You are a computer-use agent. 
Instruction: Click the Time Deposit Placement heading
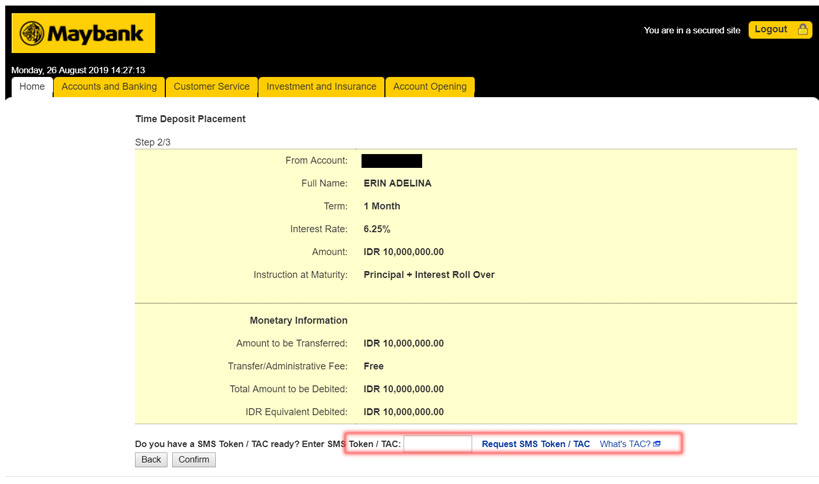[x=190, y=119]
